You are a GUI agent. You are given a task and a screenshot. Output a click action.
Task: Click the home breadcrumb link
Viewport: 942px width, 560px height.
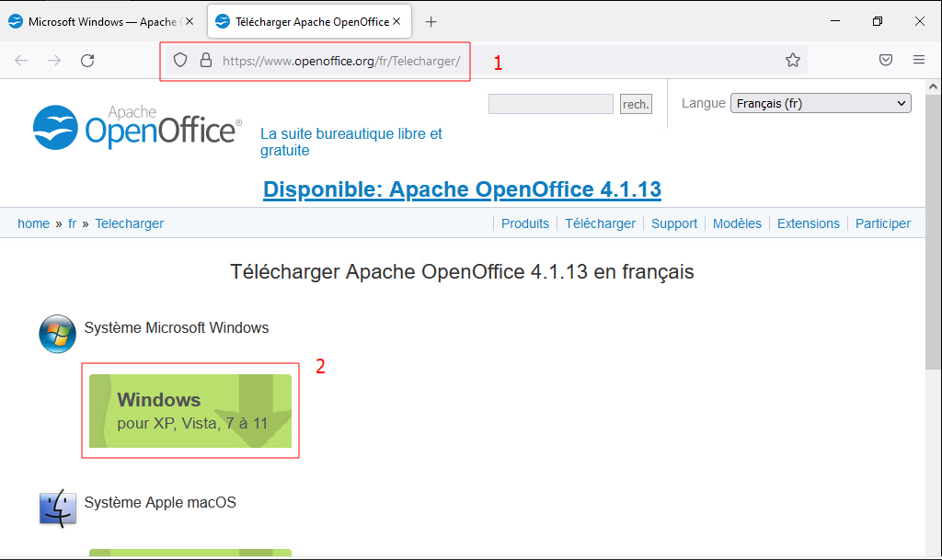pyautogui.click(x=34, y=223)
